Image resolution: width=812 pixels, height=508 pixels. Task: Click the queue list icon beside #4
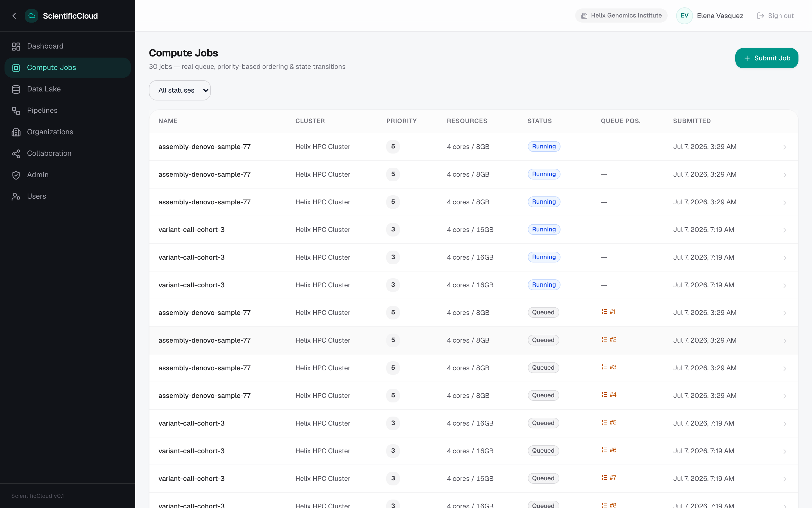coord(604,395)
